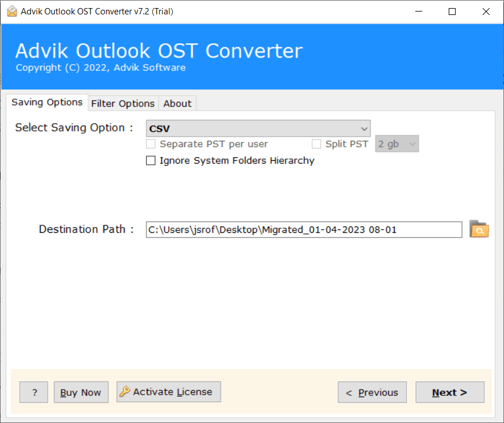Viewport: 504px width, 423px height.
Task: Open the Filter Options tab
Action: 123,104
